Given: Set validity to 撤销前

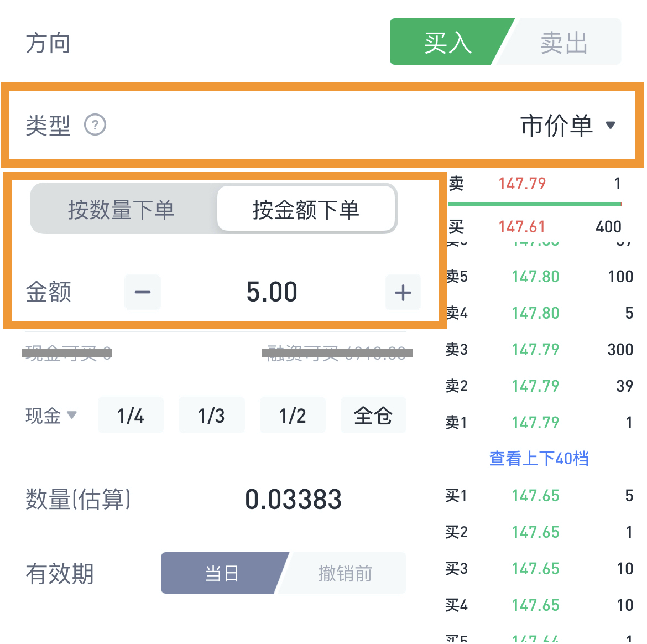Looking at the screenshot, I should pos(345,573).
